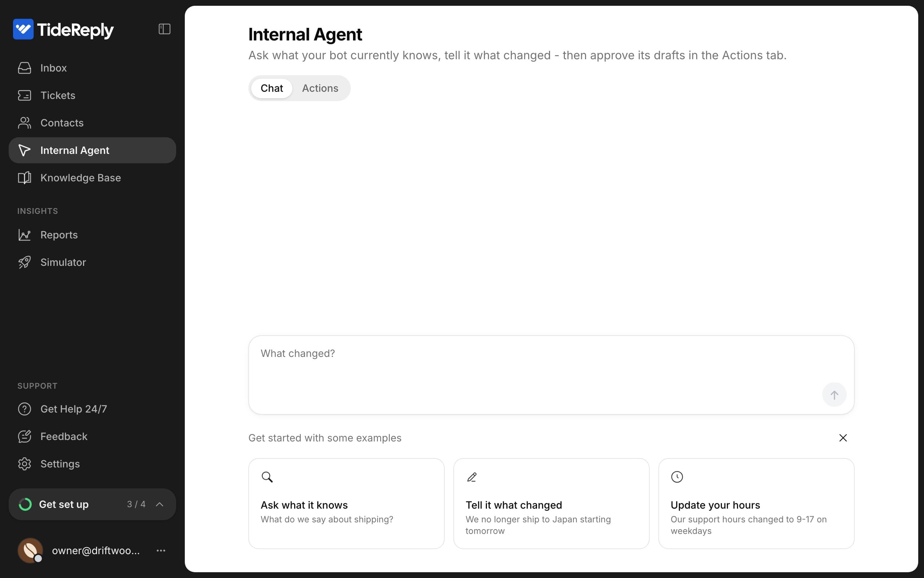The width and height of the screenshot is (924, 578).
Task: Click the pencil icon on Tell it what changed card
Action: 472,477
